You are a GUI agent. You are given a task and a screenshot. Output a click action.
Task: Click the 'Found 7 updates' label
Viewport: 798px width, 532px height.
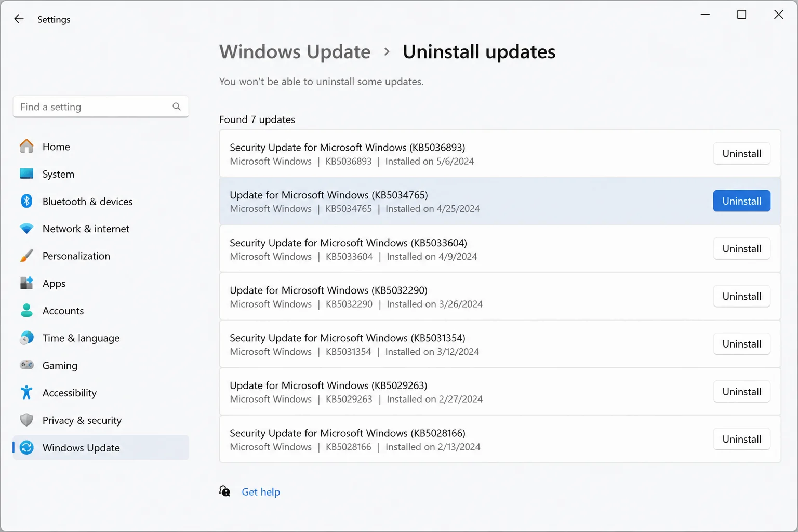[257, 119]
